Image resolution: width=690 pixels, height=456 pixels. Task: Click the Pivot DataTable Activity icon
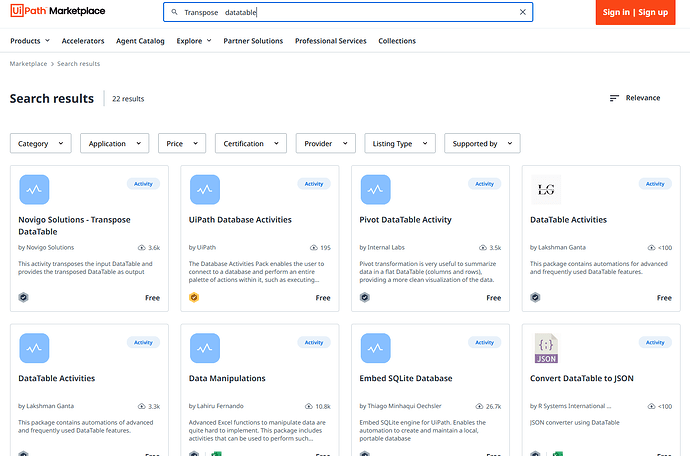click(x=375, y=190)
